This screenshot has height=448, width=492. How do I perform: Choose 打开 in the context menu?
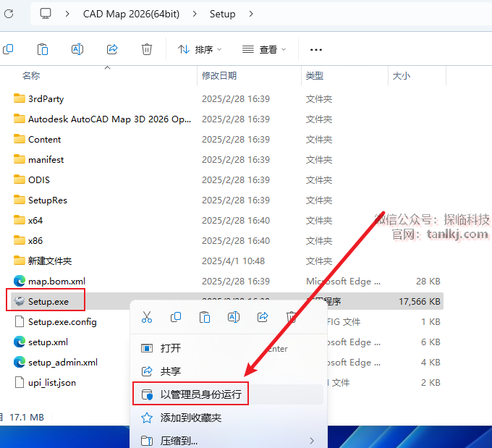tap(228, 348)
